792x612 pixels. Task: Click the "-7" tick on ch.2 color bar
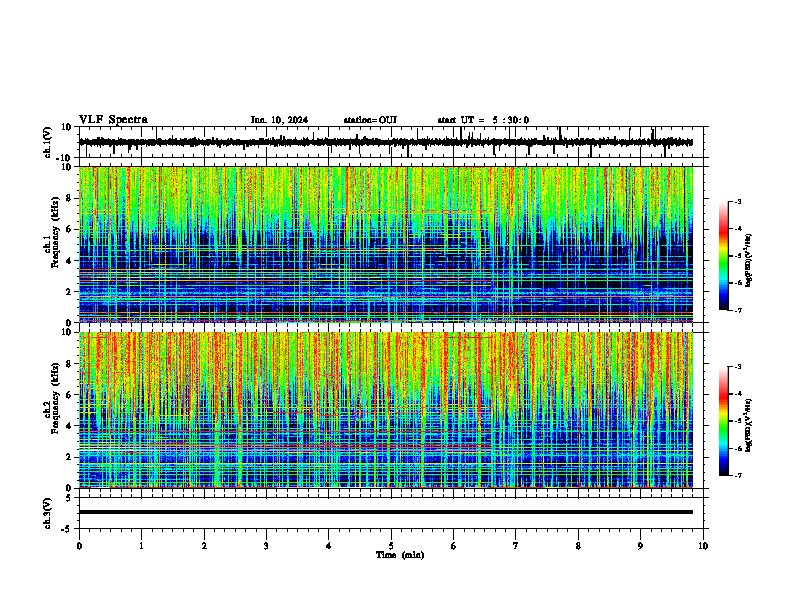738,476
